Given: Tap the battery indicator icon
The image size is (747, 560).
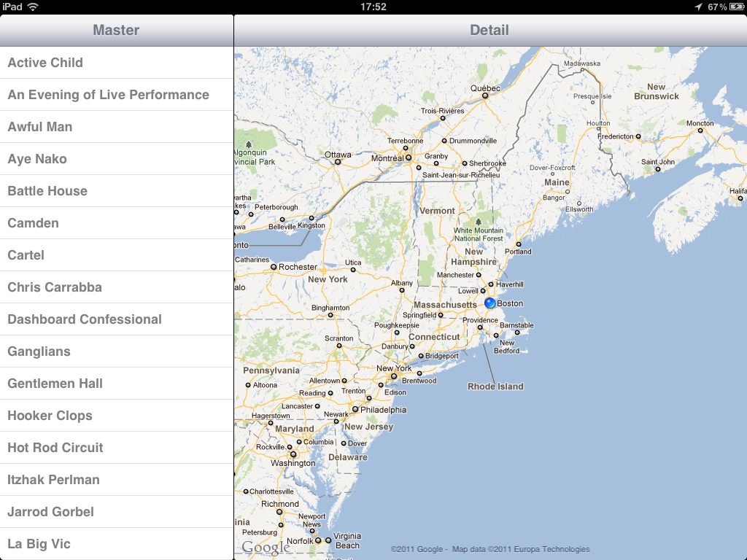Looking at the screenshot, I should click(737, 7).
